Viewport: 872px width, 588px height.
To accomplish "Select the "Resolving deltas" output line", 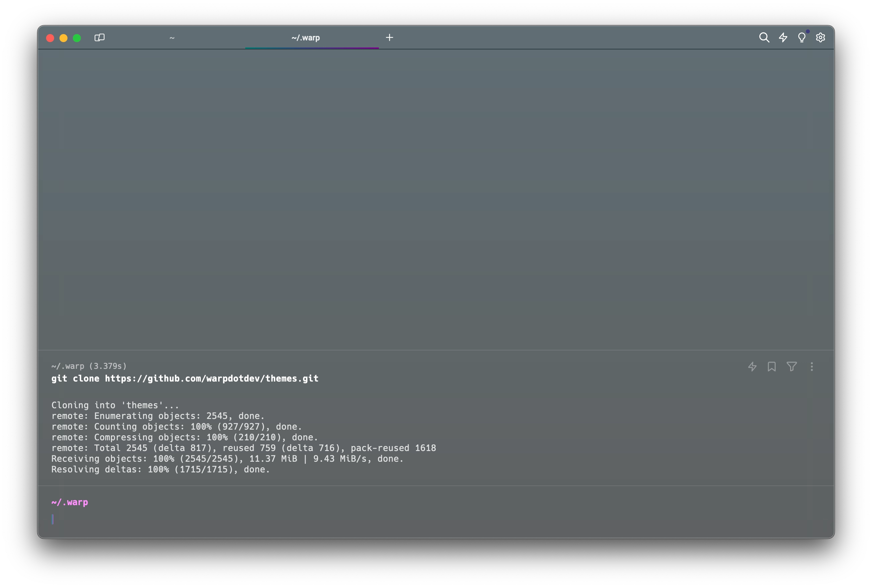I will 160,469.
